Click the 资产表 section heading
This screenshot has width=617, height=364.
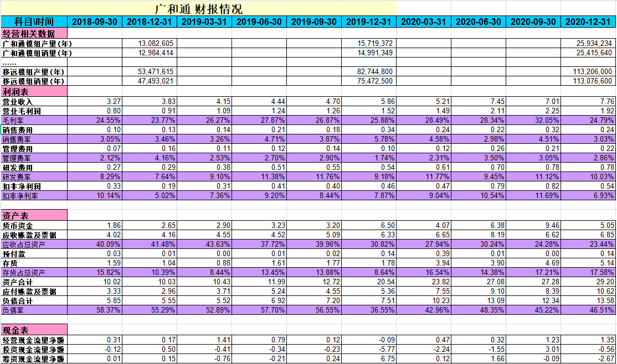click(34, 215)
